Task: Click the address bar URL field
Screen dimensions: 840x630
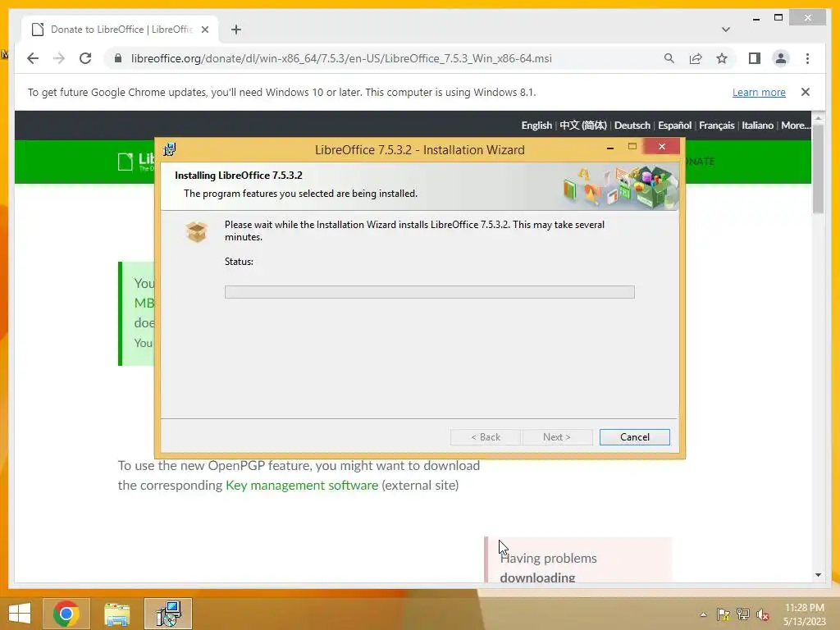Action: click(x=341, y=58)
